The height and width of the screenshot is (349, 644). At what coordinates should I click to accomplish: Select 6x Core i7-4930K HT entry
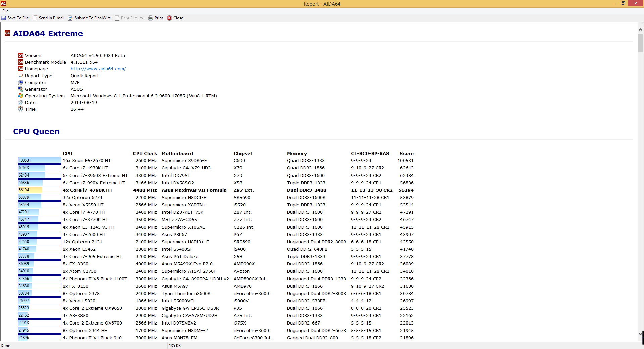86,168
